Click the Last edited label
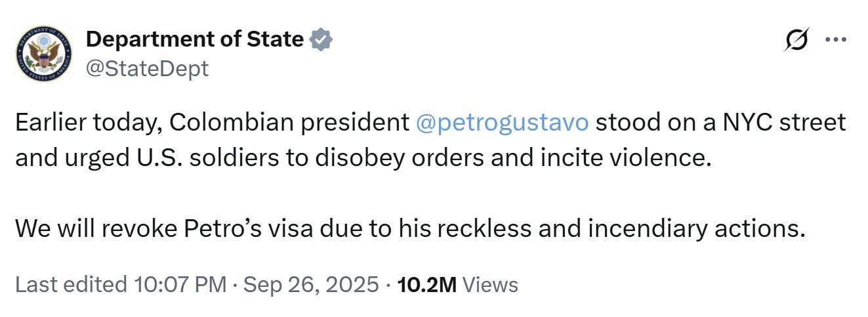 pos(71,284)
